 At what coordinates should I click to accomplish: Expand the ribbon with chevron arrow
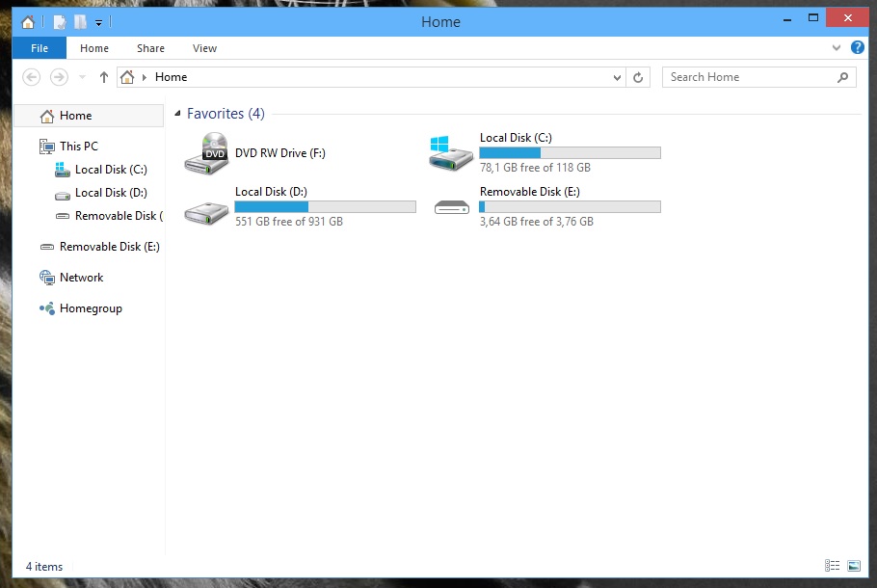[837, 47]
